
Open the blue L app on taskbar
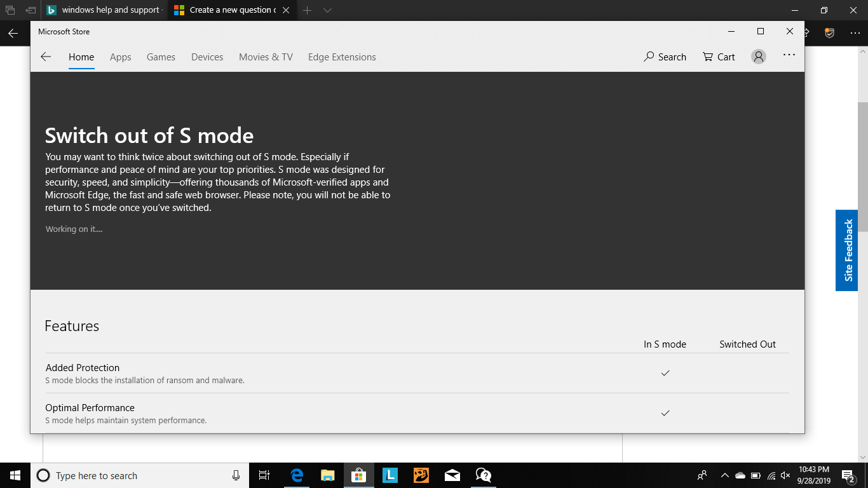[x=390, y=475]
